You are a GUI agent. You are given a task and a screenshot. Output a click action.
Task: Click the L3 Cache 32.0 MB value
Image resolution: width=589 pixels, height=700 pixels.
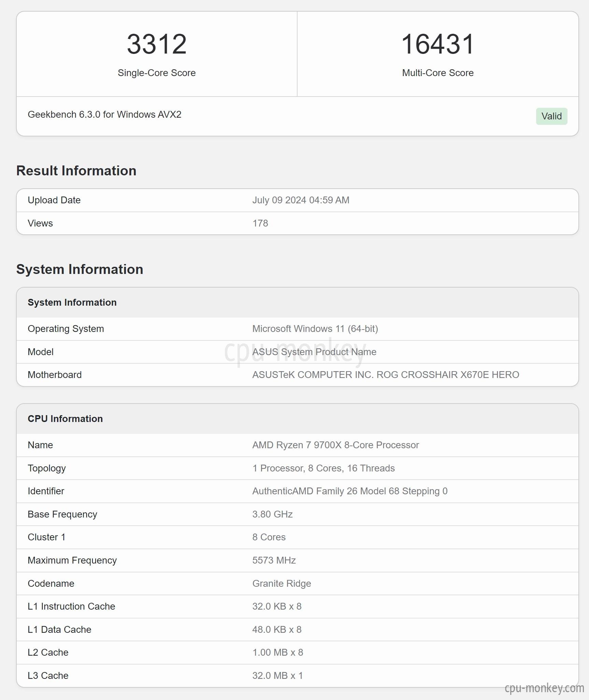click(277, 676)
